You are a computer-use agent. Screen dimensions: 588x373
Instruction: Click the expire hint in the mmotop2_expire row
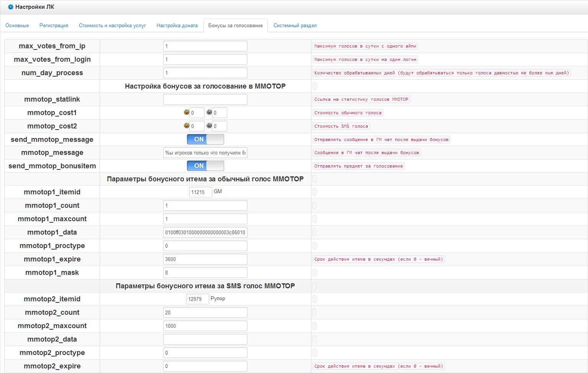[x=378, y=366]
